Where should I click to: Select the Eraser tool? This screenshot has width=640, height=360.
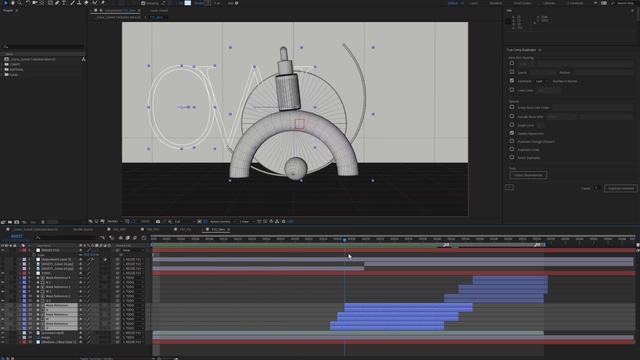pyautogui.click(x=86, y=3)
